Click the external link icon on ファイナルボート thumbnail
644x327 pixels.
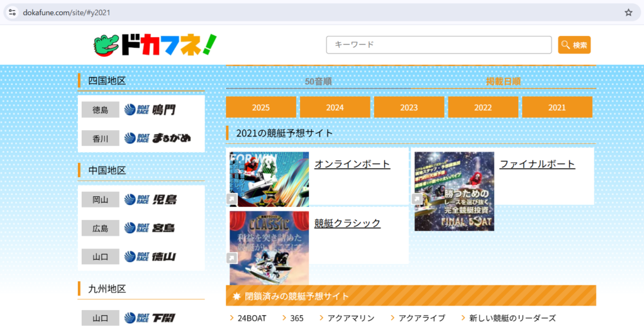pyautogui.click(x=418, y=199)
